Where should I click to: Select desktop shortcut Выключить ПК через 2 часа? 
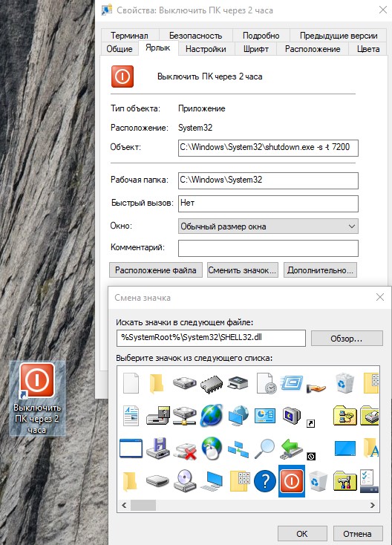coord(37,398)
